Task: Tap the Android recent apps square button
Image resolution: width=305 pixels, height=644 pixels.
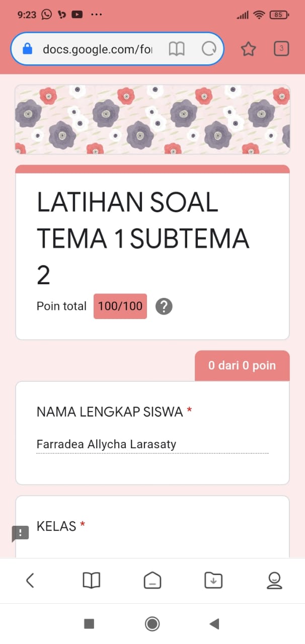Action: click(x=89, y=624)
